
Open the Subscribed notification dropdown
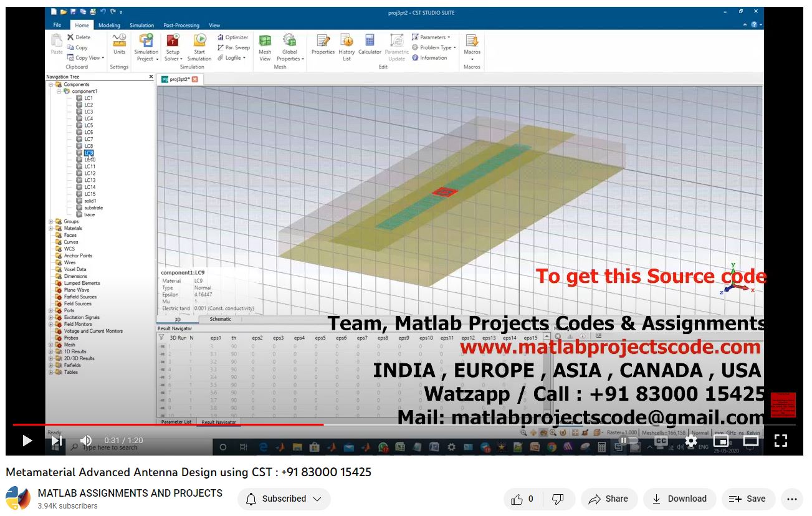coord(284,499)
